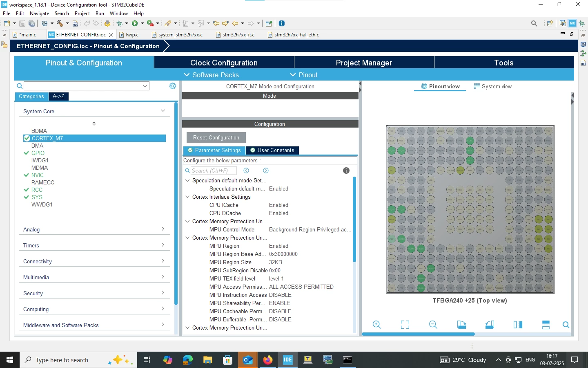Open the Pinout dropdown menu
This screenshot has width=588, height=368.
[x=303, y=75]
